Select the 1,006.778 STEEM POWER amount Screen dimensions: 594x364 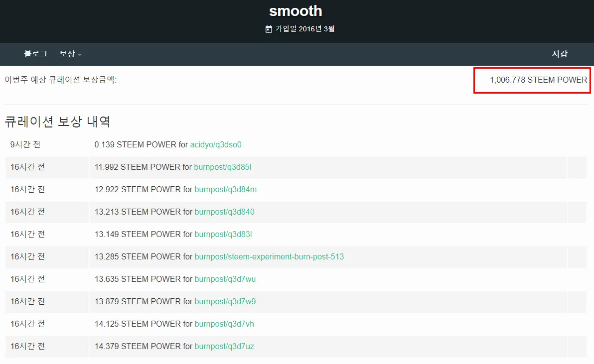[538, 80]
